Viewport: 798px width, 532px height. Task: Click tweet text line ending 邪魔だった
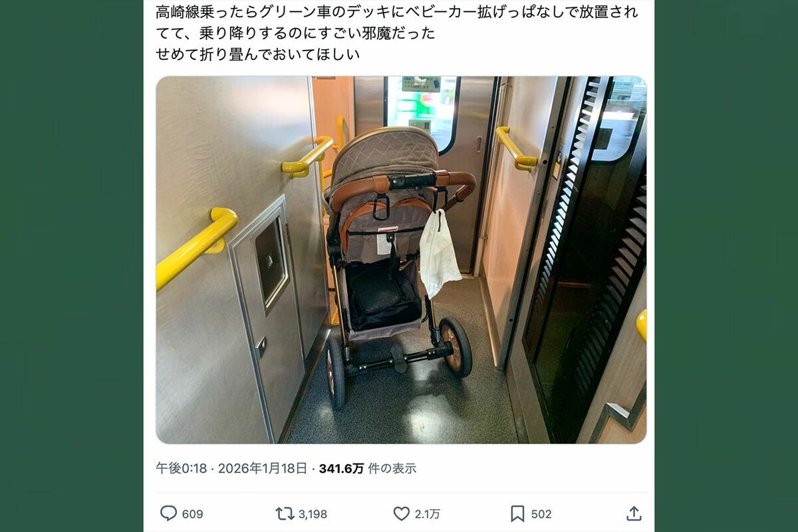[x=296, y=33]
